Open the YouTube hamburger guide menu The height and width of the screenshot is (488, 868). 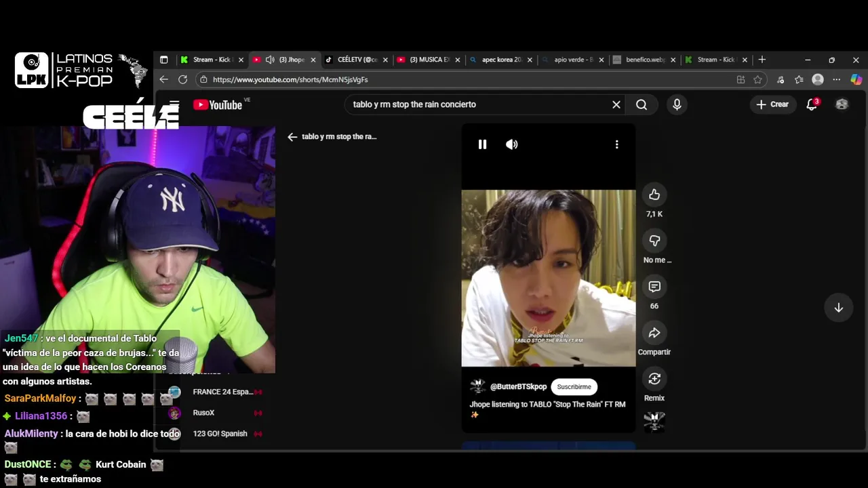coord(174,104)
